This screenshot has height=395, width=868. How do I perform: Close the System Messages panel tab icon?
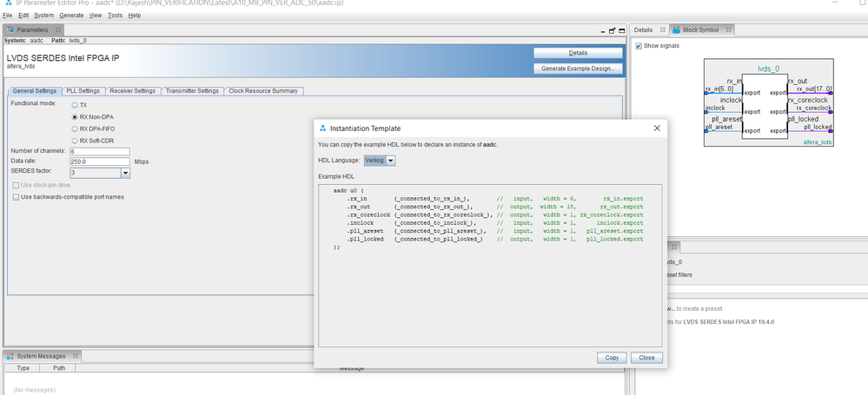coord(75,356)
